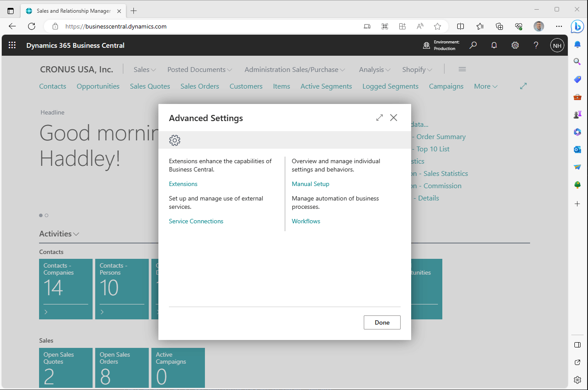Open the Campaigns navigation link
Viewport: 588px width, 390px height.
coord(446,86)
